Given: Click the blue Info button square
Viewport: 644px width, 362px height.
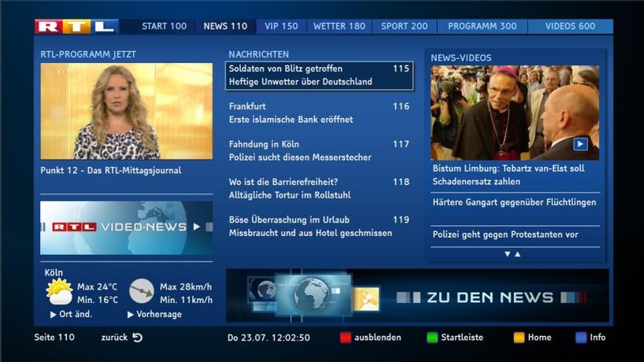Looking at the screenshot, I should [581, 338].
